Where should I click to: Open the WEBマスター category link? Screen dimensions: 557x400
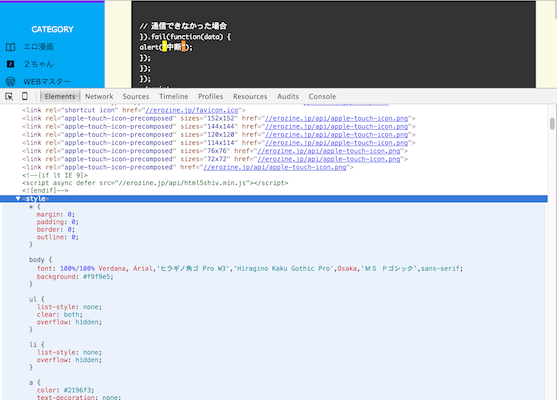pyautogui.click(x=47, y=82)
